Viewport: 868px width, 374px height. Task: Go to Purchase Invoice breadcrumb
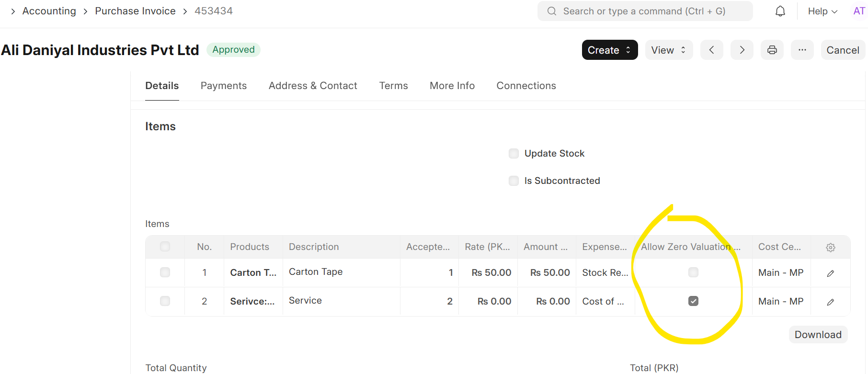coord(135,11)
